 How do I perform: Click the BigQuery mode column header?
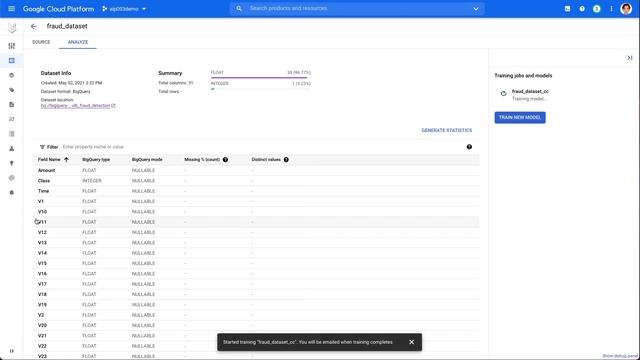pyautogui.click(x=147, y=160)
